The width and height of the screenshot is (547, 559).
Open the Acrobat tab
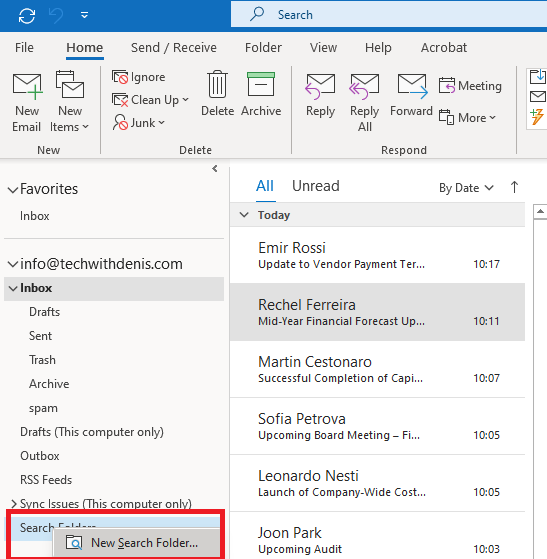444,47
